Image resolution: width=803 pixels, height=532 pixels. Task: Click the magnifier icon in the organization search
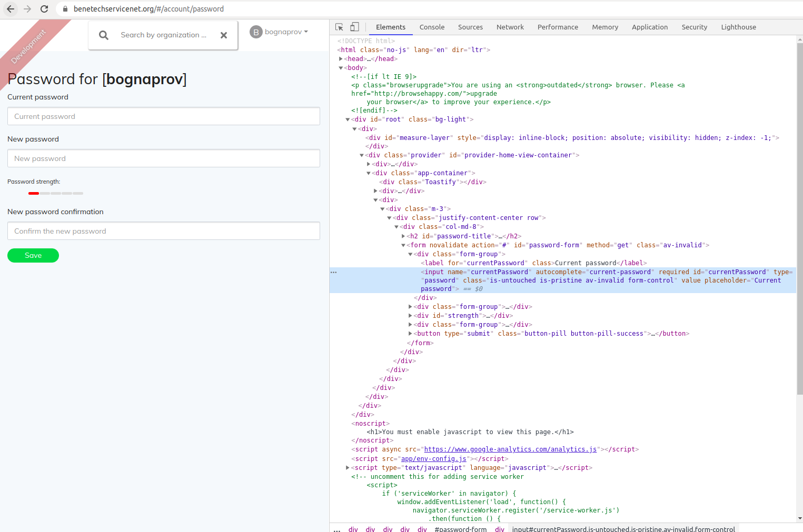(x=103, y=35)
